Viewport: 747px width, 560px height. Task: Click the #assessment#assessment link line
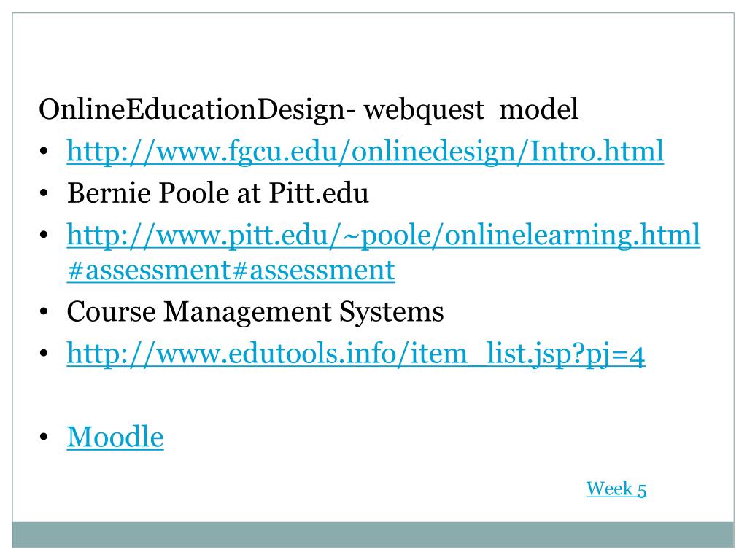point(231,271)
